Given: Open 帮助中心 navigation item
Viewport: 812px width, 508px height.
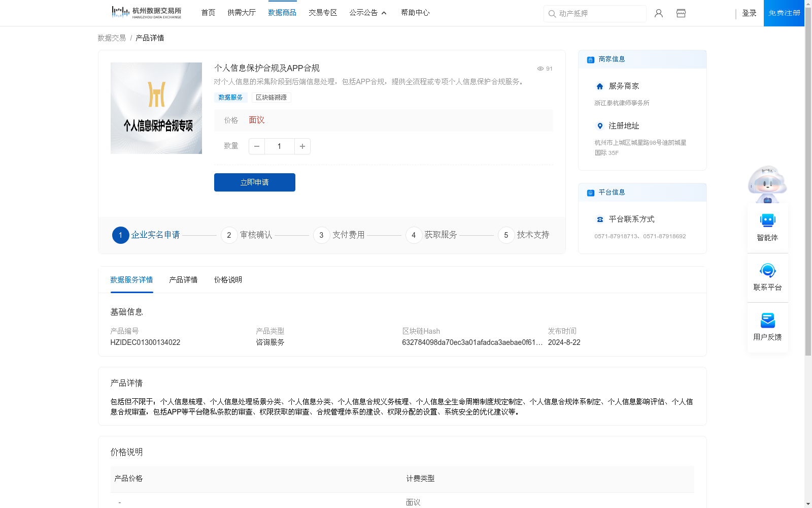Looking at the screenshot, I should 415,13.
